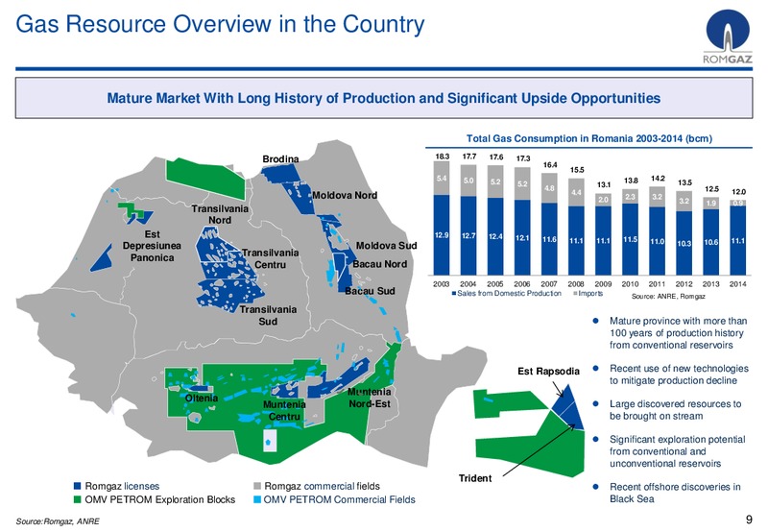
Task: Click the 2003 imports value 5.4
Action: coord(442,179)
